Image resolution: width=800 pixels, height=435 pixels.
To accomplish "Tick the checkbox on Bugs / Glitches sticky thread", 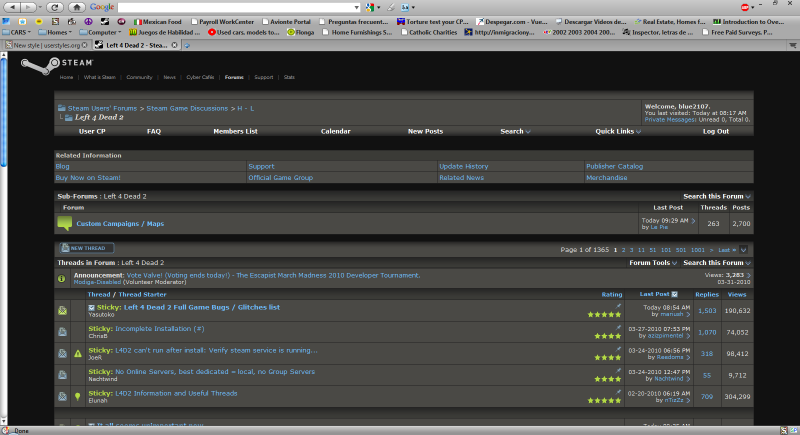I will (91, 308).
